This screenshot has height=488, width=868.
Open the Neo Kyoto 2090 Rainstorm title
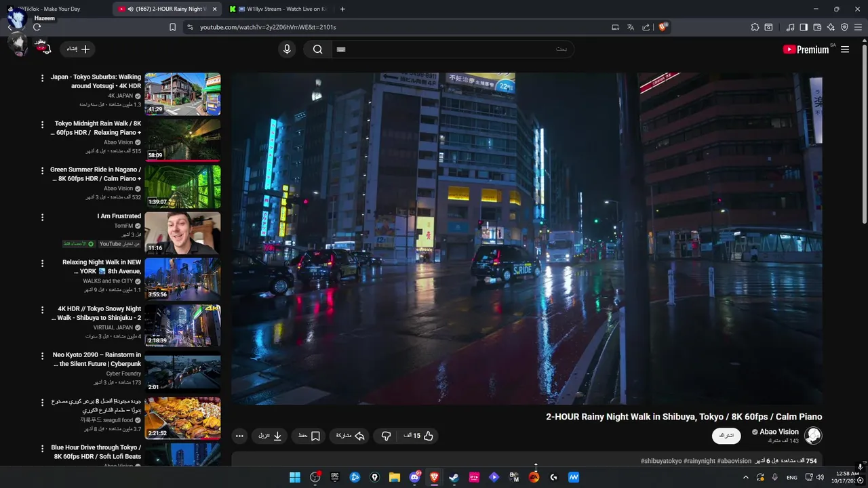(97, 359)
